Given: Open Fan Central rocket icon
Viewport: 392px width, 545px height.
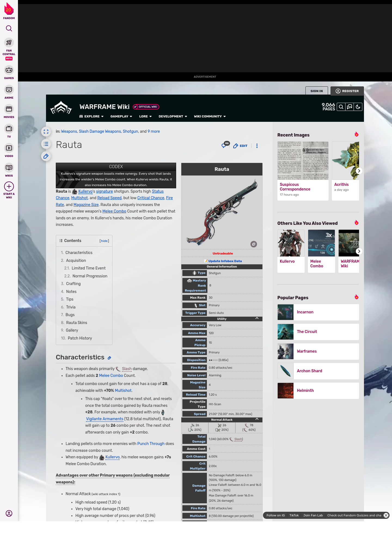Looking at the screenshot, I should [9, 43].
